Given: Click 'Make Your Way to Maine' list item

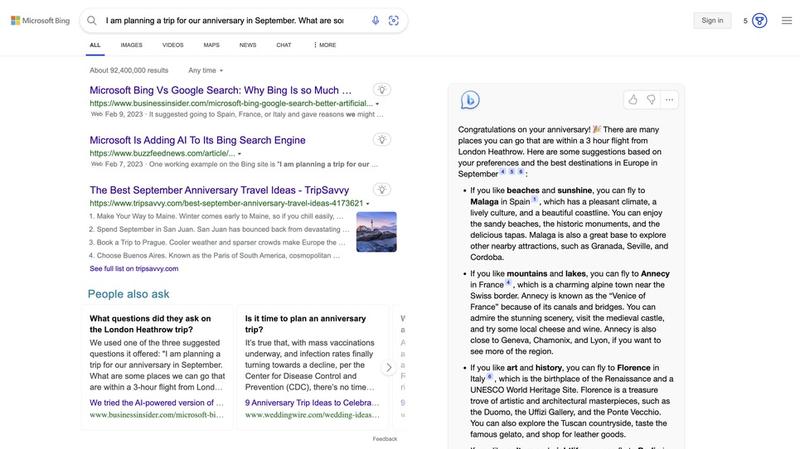Looking at the screenshot, I should [216, 216].
